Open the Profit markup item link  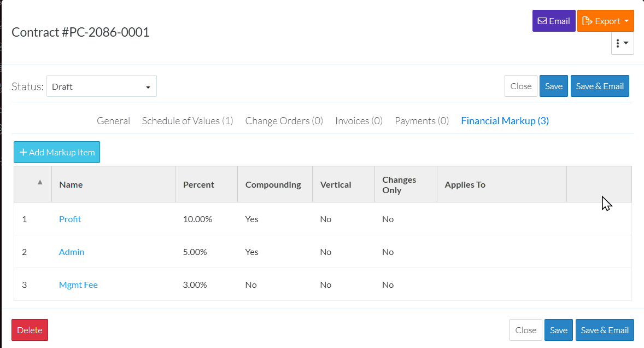pos(70,219)
